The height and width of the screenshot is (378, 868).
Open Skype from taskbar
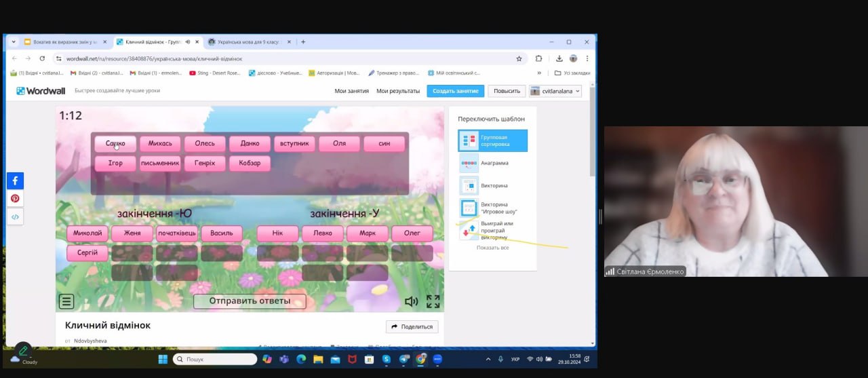(x=387, y=359)
